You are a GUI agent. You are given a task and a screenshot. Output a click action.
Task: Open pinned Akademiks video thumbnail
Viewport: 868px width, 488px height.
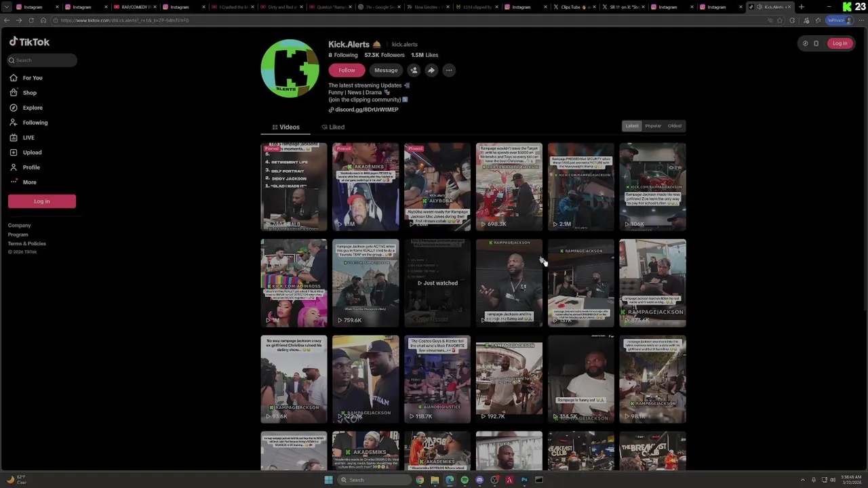366,186
